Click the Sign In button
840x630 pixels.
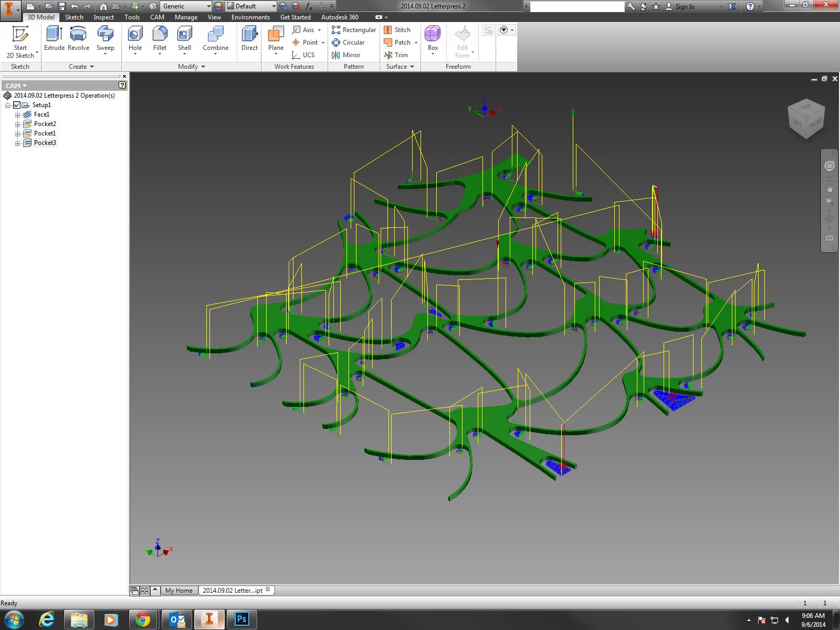(x=684, y=6)
